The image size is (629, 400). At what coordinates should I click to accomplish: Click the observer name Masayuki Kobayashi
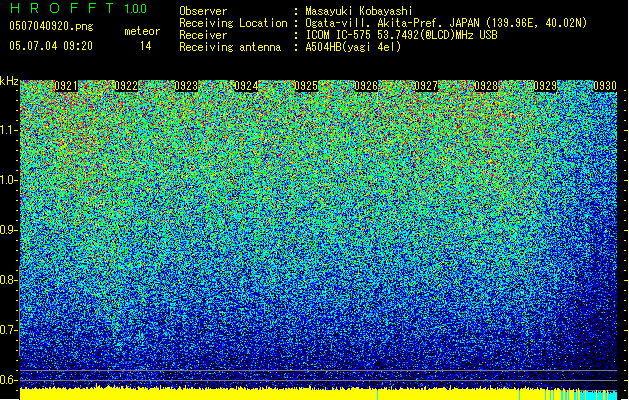point(359,11)
